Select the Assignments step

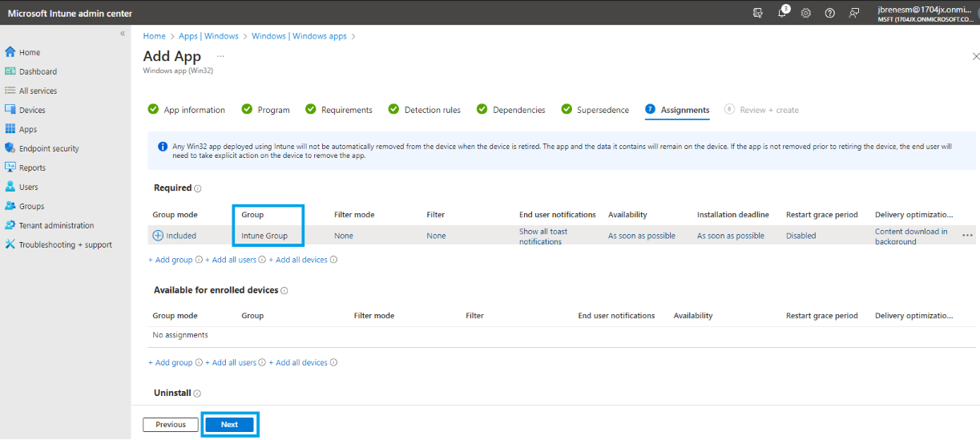677,110
